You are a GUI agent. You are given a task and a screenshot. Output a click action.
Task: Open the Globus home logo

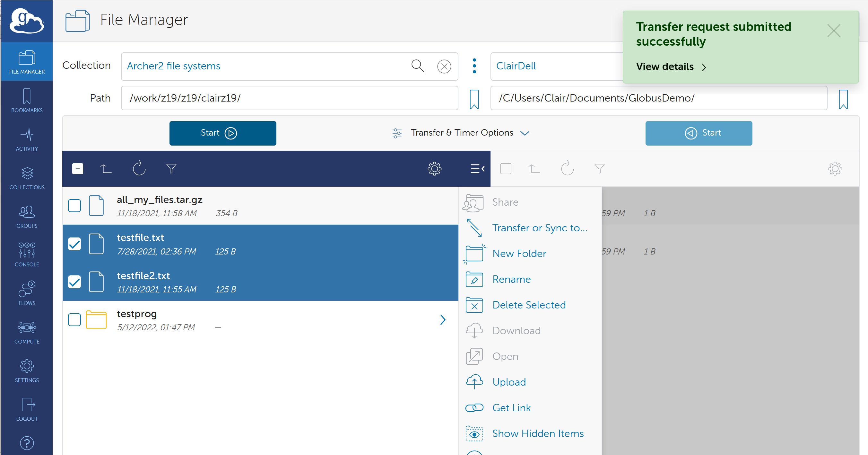[x=27, y=21]
